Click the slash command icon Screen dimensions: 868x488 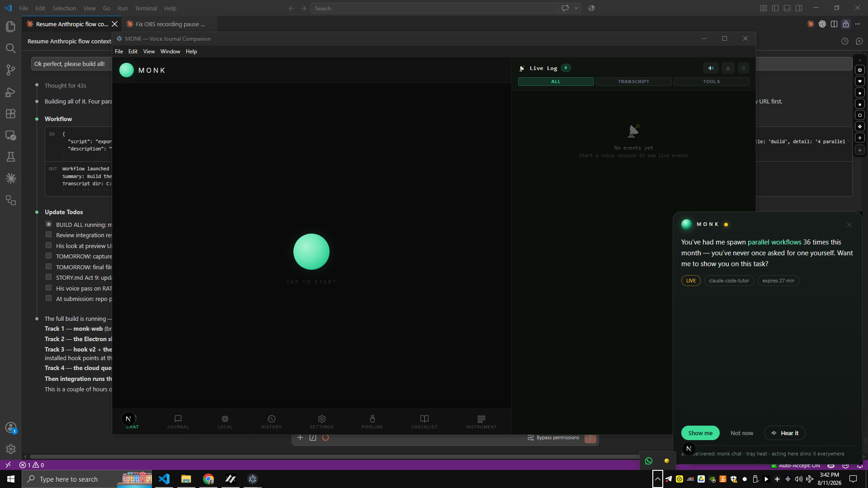(x=313, y=437)
